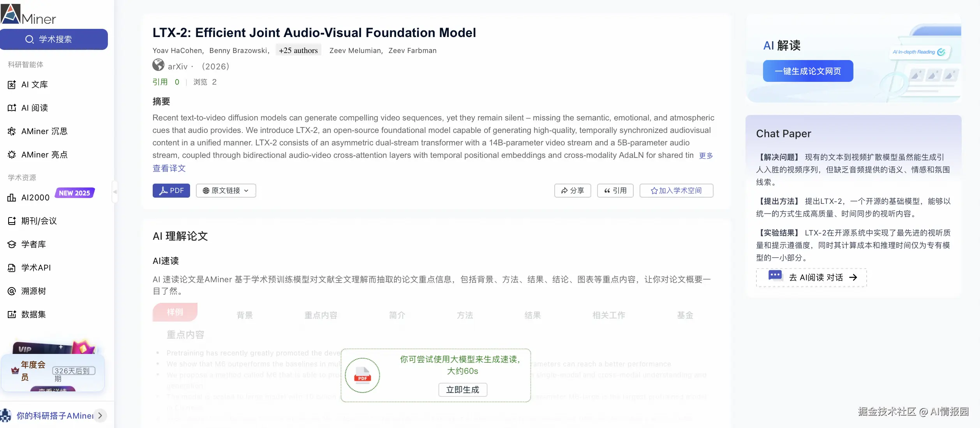Click the 数据集 chart icon

pos(12,315)
